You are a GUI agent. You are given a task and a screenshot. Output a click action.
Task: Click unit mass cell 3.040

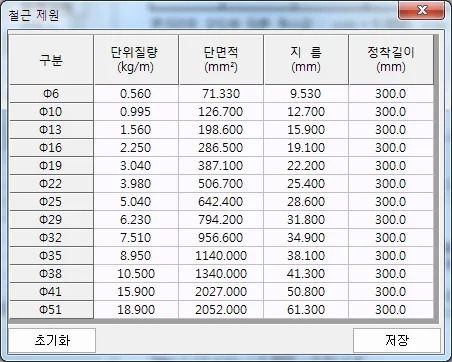tap(136, 166)
